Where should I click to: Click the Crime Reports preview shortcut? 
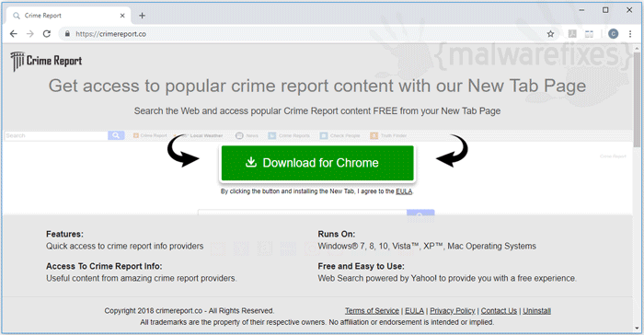(289, 135)
